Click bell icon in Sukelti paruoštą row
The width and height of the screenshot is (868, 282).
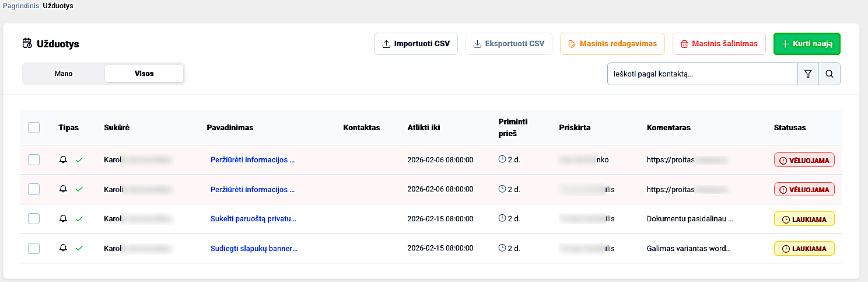click(64, 218)
